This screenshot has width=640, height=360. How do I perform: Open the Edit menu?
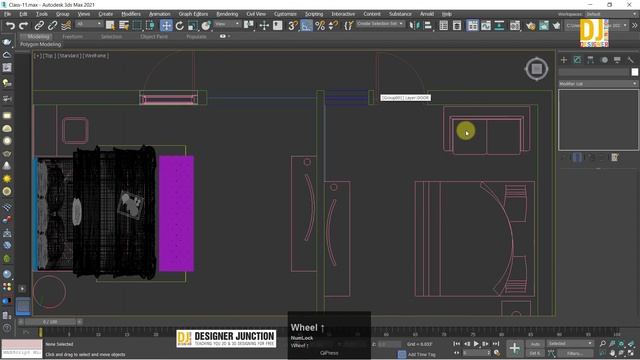coord(23,14)
